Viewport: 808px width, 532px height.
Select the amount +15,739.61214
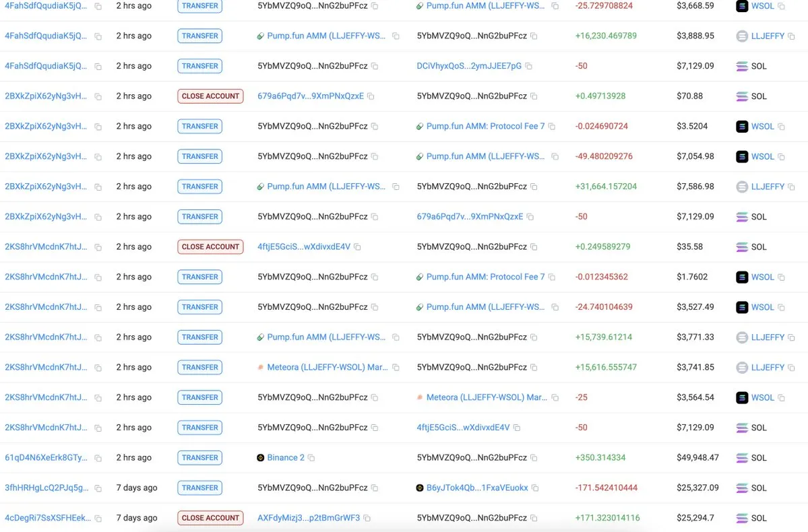pyautogui.click(x=603, y=337)
